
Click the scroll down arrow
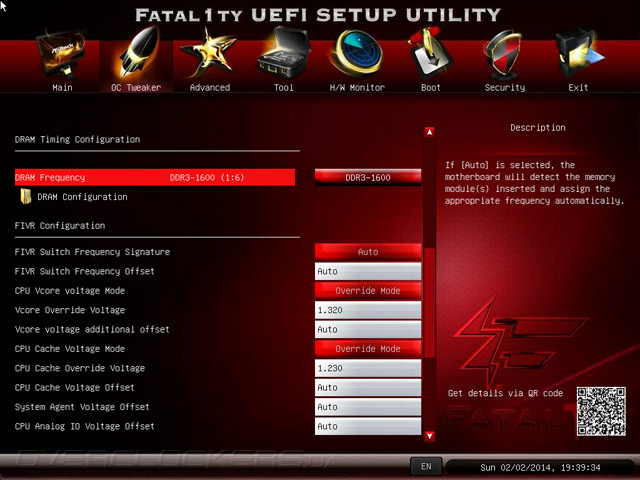click(x=429, y=436)
